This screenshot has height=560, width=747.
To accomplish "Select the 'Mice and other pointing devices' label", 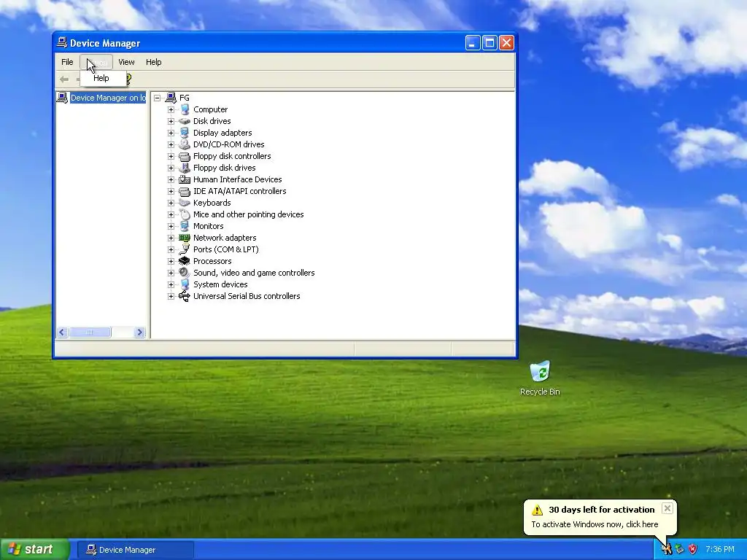I will point(248,214).
